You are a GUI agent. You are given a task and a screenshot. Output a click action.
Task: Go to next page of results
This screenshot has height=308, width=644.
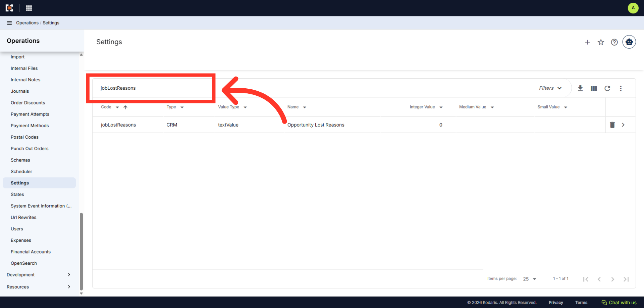612,279
